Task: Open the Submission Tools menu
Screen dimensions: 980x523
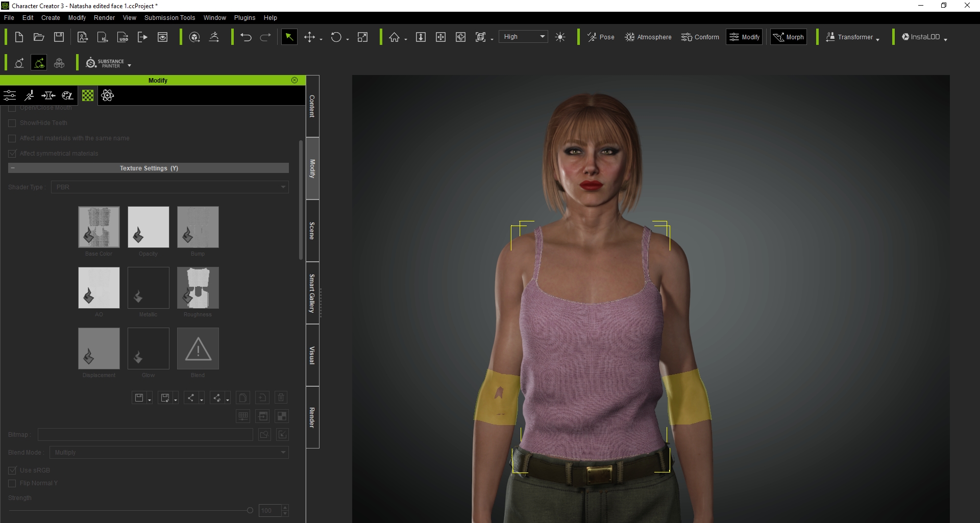Action: pos(169,17)
